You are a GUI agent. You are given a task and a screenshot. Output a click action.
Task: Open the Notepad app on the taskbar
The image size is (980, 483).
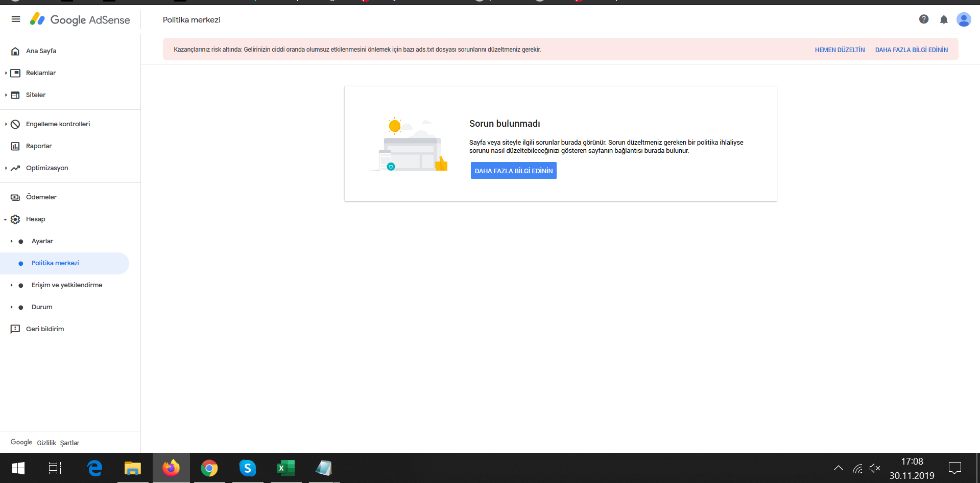(324, 468)
